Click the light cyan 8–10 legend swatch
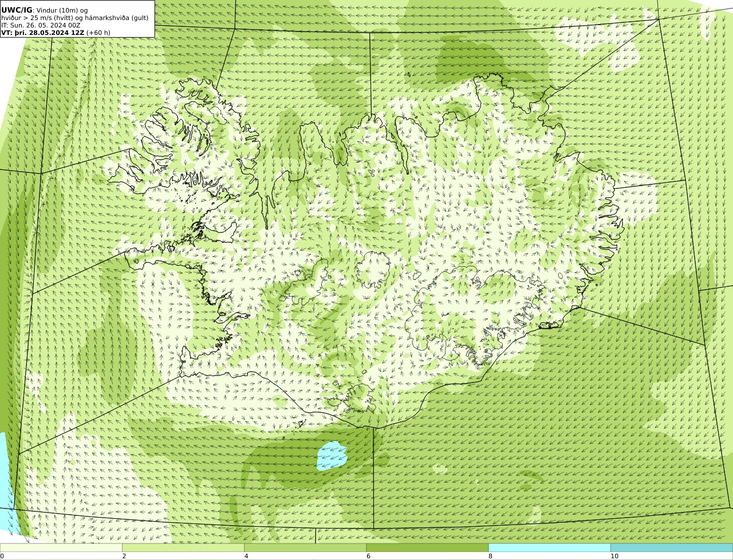The image size is (733, 560). tap(549, 548)
